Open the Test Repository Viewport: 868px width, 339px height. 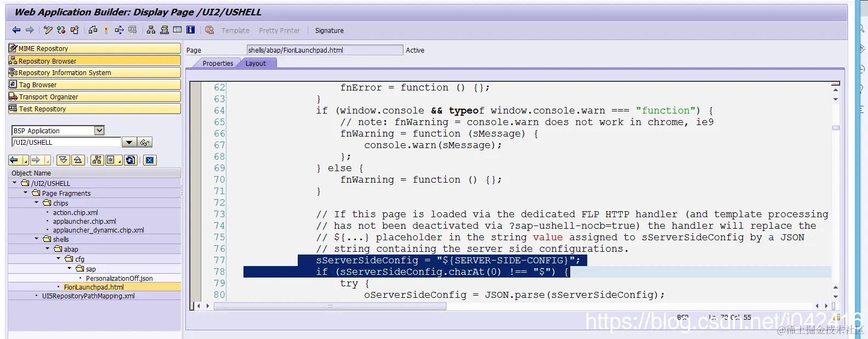(94, 109)
